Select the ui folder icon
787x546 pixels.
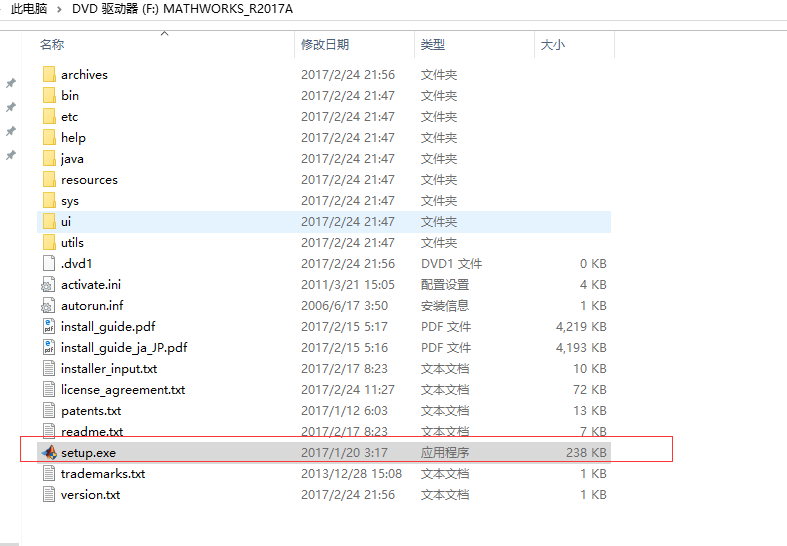pyautogui.click(x=49, y=222)
